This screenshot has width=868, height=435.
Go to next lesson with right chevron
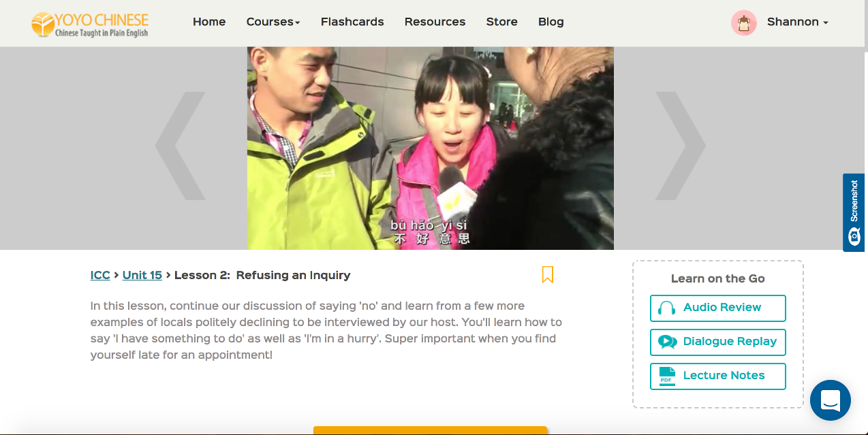pos(681,146)
